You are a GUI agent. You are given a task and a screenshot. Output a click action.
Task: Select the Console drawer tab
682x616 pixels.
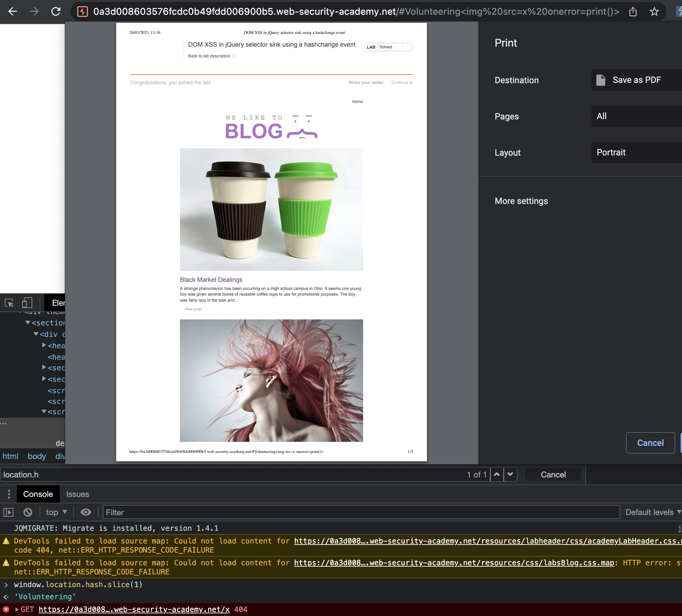(x=38, y=494)
